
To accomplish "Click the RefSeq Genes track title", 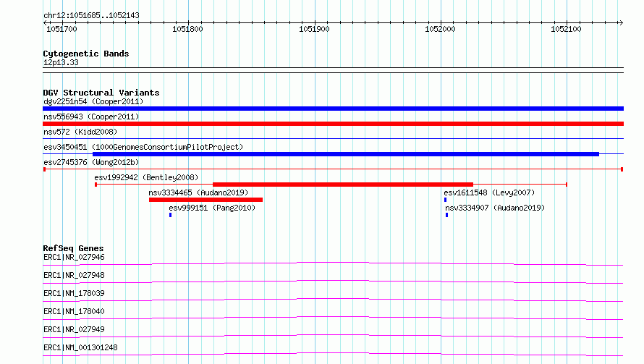I will [73, 248].
